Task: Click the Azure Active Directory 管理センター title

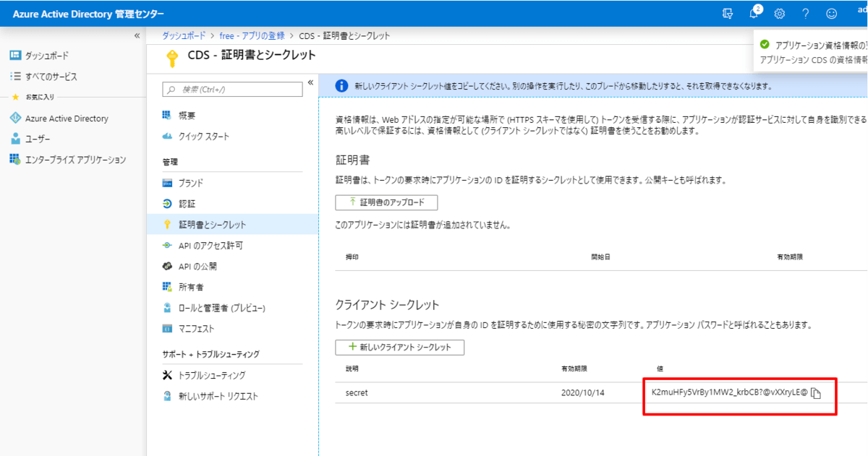Action: click(88, 14)
